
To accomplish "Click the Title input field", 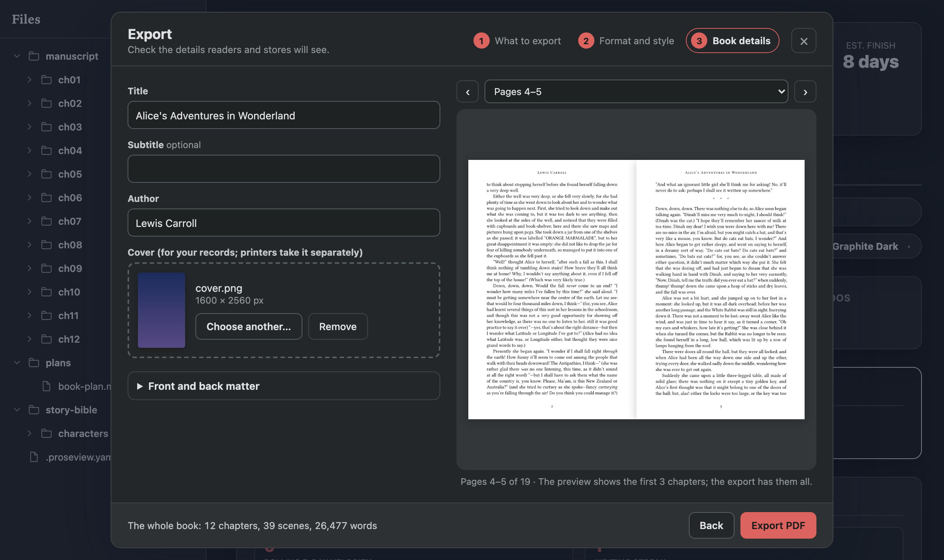I will [284, 115].
